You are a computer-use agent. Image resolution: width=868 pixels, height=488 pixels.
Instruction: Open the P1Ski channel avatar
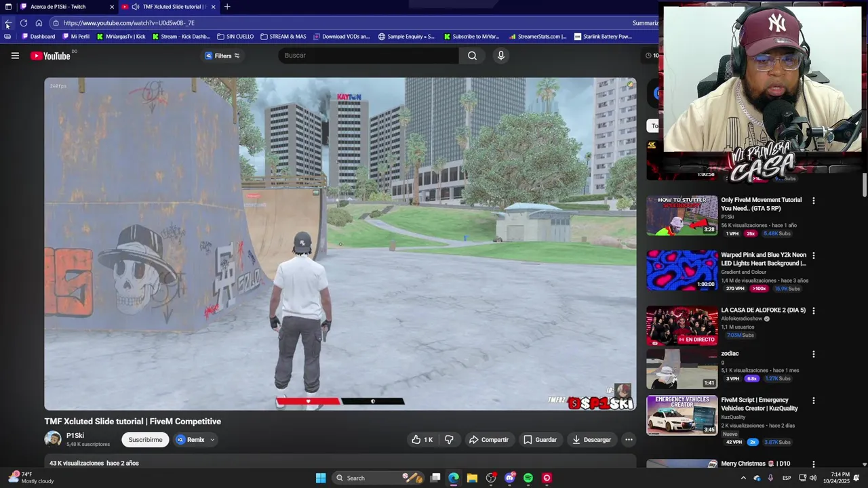53,439
